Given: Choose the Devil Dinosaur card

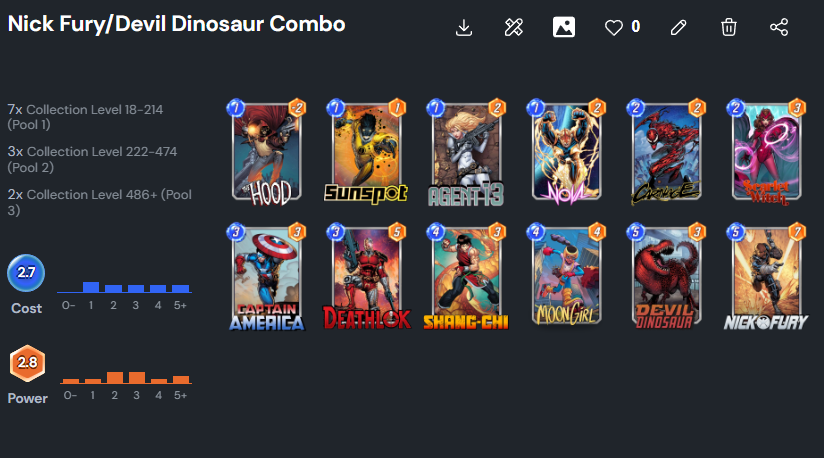Looking at the screenshot, I should pyautogui.click(x=666, y=277).
